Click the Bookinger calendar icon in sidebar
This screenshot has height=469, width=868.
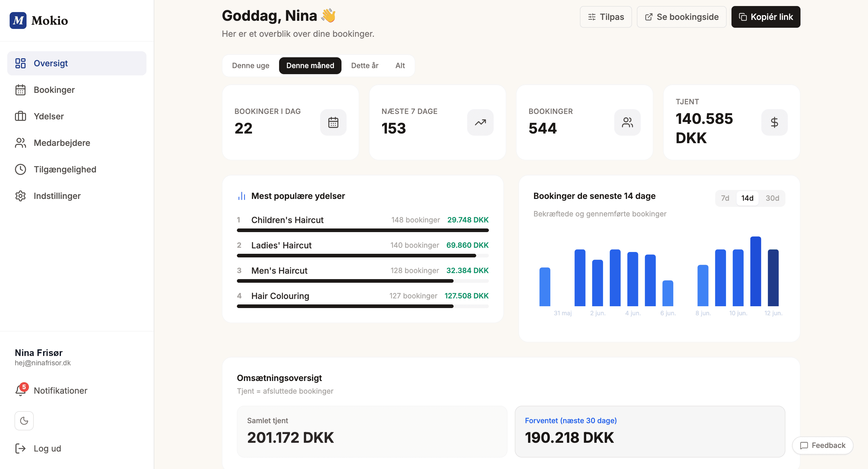[20, 90]
